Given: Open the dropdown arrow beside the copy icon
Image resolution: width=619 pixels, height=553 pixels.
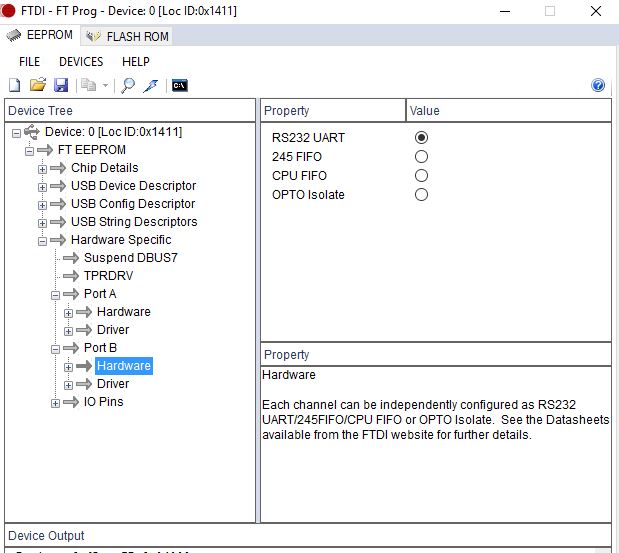Looking at the screenshot, I should pyautogui.click(x=105, y=85).
